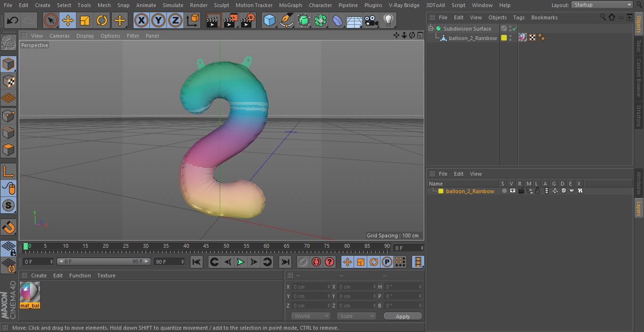The width and height of the screenshot is (644, 332).
Task: Click the red Record Active Objects button
Action: (316, 262)
